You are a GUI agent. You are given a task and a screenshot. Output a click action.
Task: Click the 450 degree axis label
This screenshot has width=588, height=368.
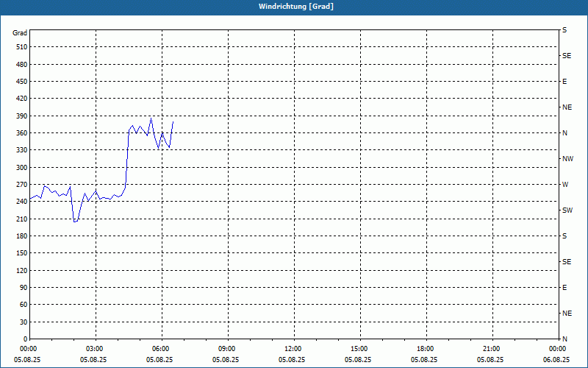[22, 82]
